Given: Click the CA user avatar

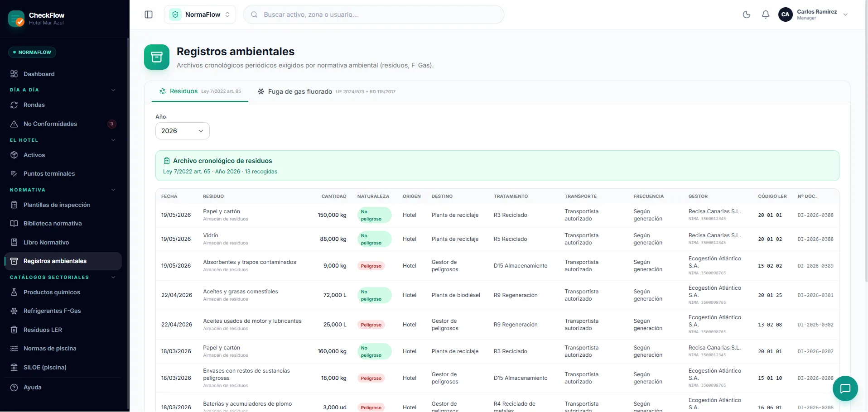Looking at the screenshot, I should [x=786, y=14].
